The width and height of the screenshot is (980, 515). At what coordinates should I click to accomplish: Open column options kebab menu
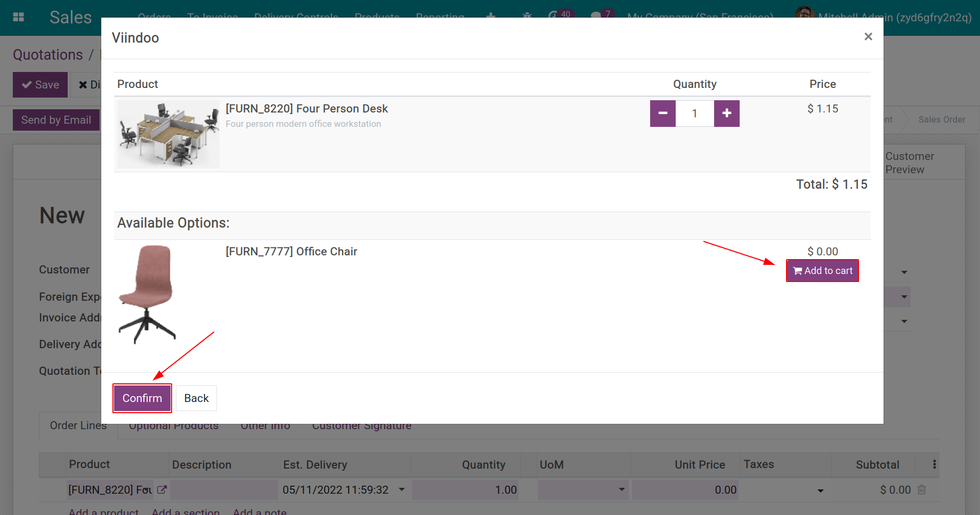tap(934, 464)
